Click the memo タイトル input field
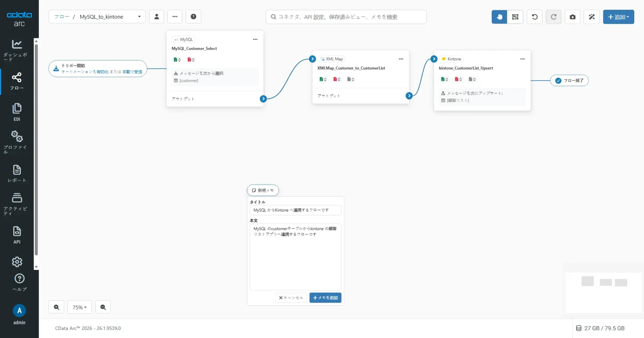644x338 pixels. 295,210
